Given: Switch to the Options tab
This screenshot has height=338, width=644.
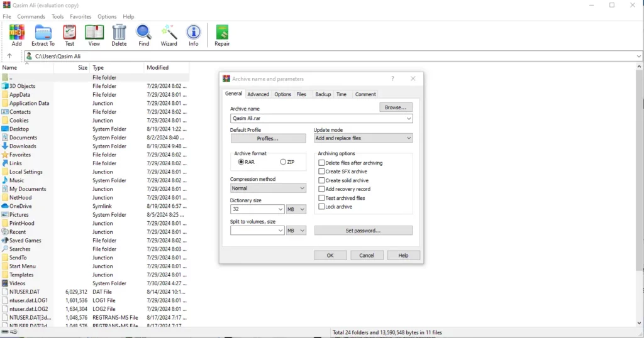Looking at the screenshot, I should point(282,94).
